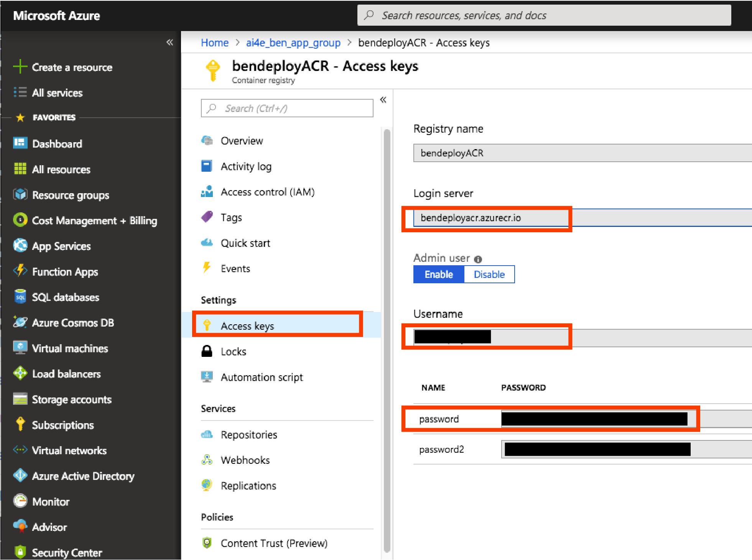
Task: Click the Azure Cosmos DB icon
Action: point(20,322)
